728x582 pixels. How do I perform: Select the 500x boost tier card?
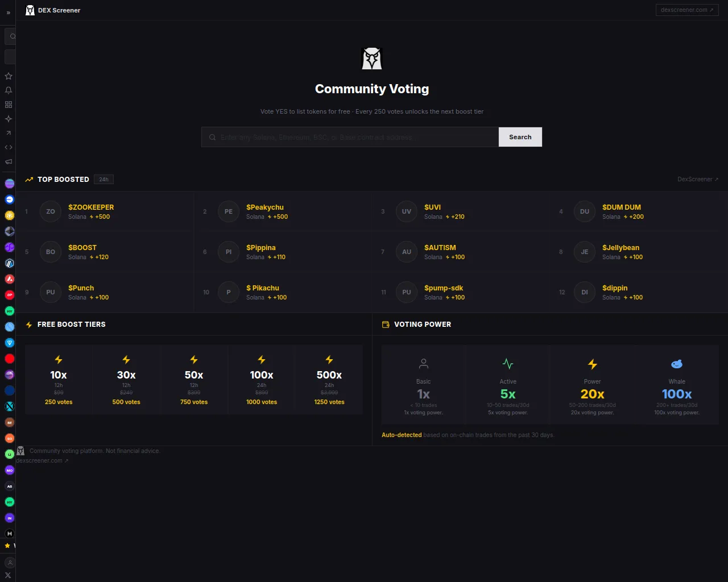click(x=329, y=380)
